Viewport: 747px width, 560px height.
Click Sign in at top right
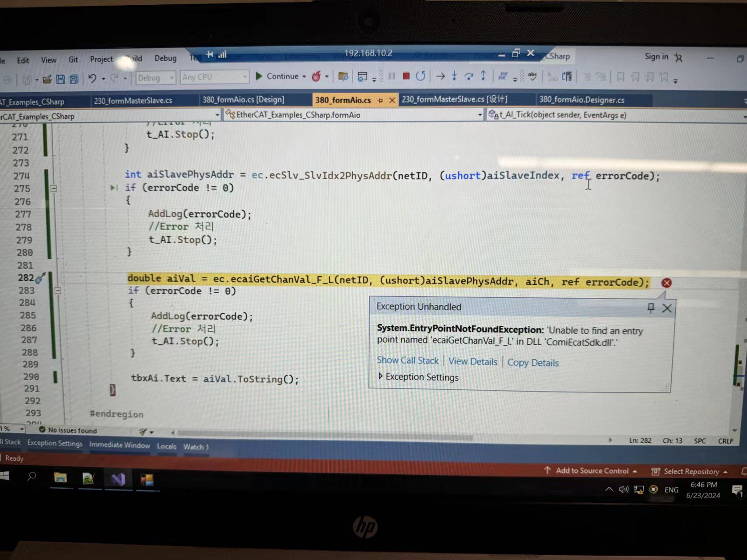coord(656,56)
